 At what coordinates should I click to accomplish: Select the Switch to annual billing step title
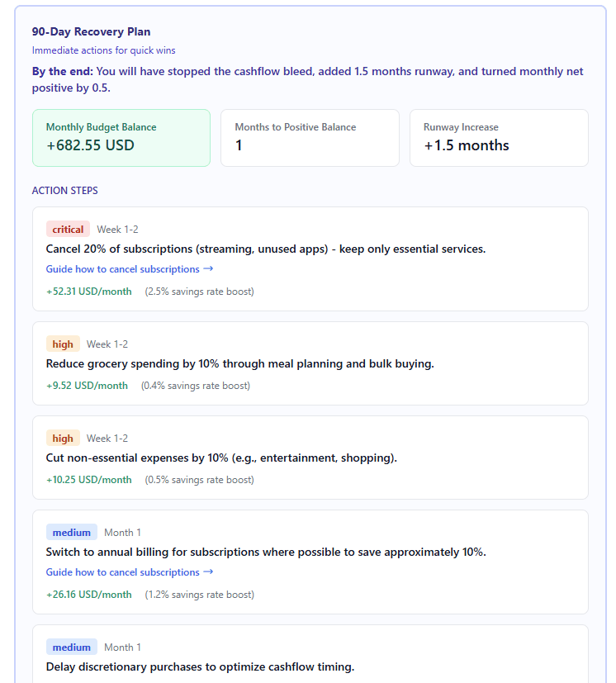(265, 553)
